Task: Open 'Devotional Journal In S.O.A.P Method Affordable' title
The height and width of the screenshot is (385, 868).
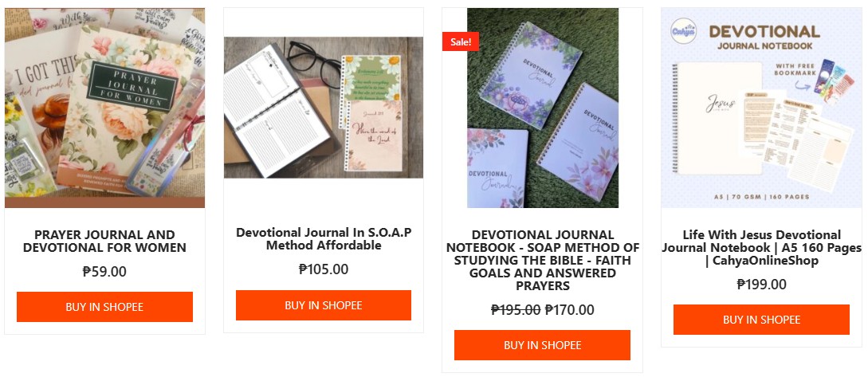Action: (324, 239)
